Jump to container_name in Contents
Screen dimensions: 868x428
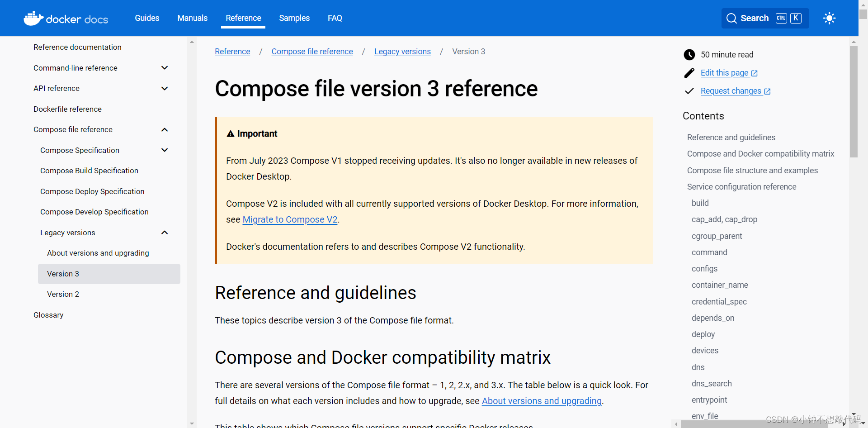tap(720, 285)
